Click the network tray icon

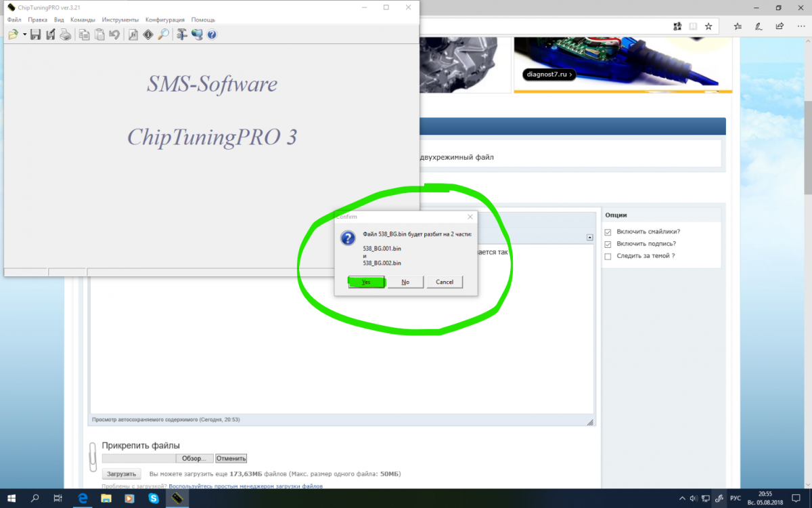(707, 499)
